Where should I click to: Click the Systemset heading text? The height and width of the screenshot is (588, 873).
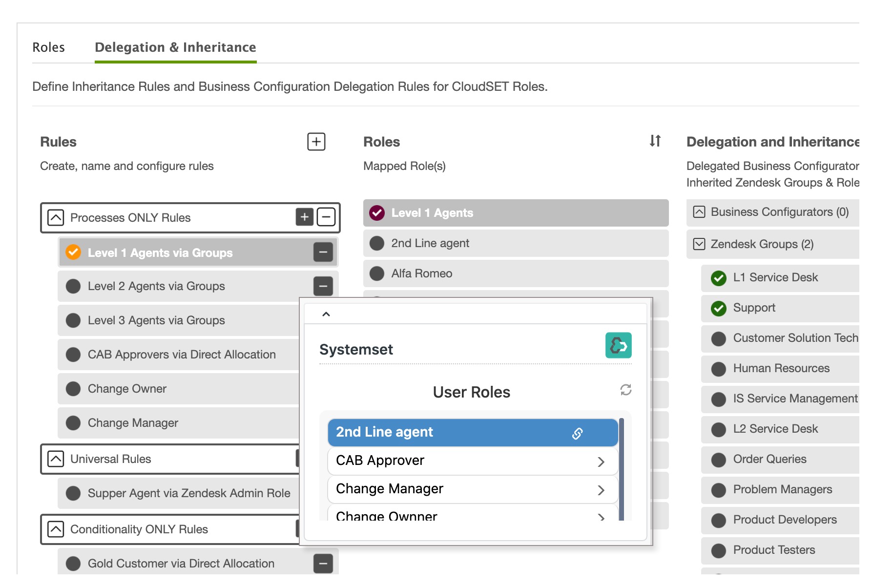point(356,350)
